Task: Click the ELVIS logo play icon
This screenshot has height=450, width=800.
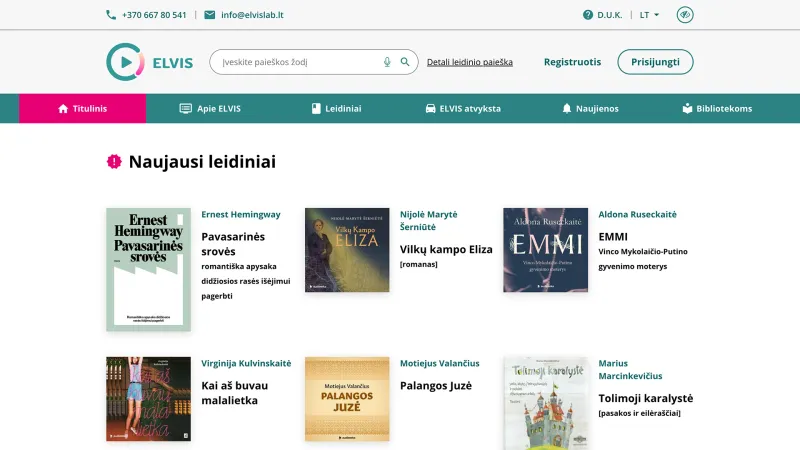Action: point(125,62)
